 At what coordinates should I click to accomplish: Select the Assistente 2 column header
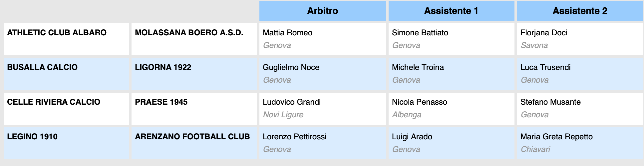click(580, 11)
